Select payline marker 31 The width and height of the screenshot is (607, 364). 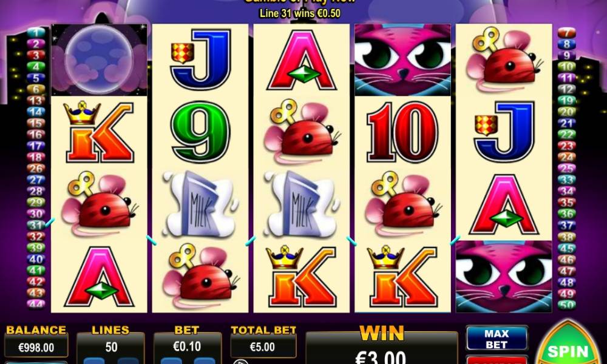pyautogui.click(x=36, y=224)
